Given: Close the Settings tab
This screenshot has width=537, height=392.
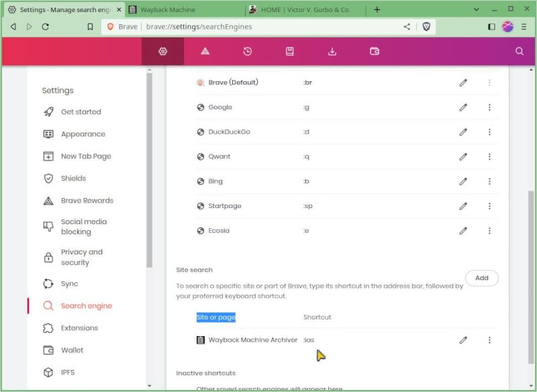Looking at the screenshot, I should (x=119, y=9).
